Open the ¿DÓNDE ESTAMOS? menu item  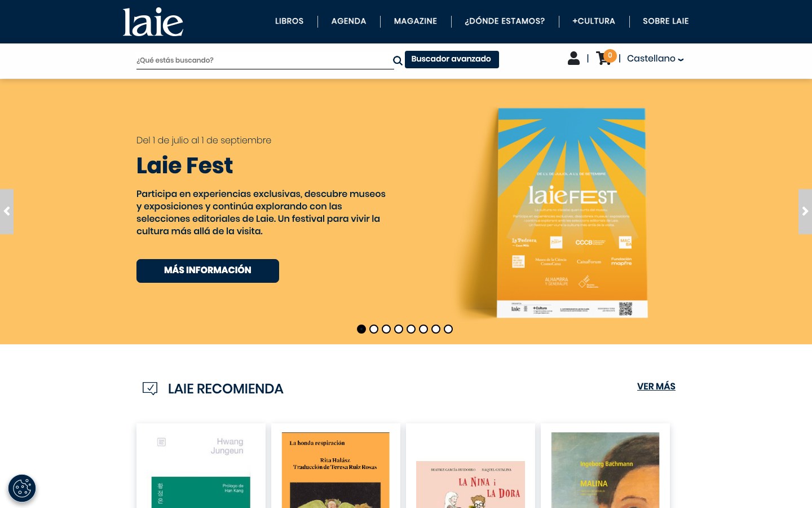pyautogui.click(x=505, y=21)
